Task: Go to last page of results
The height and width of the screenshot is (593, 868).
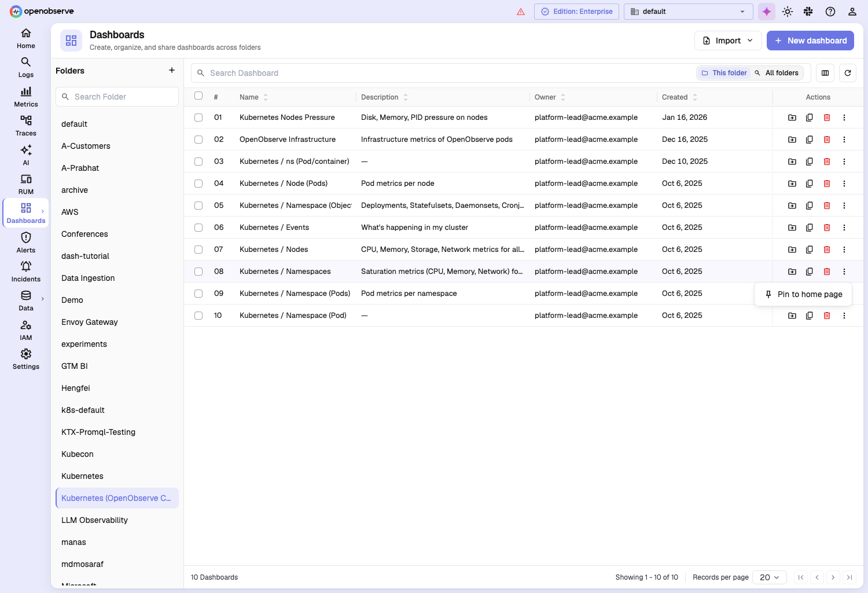Action: click(849, 577)
